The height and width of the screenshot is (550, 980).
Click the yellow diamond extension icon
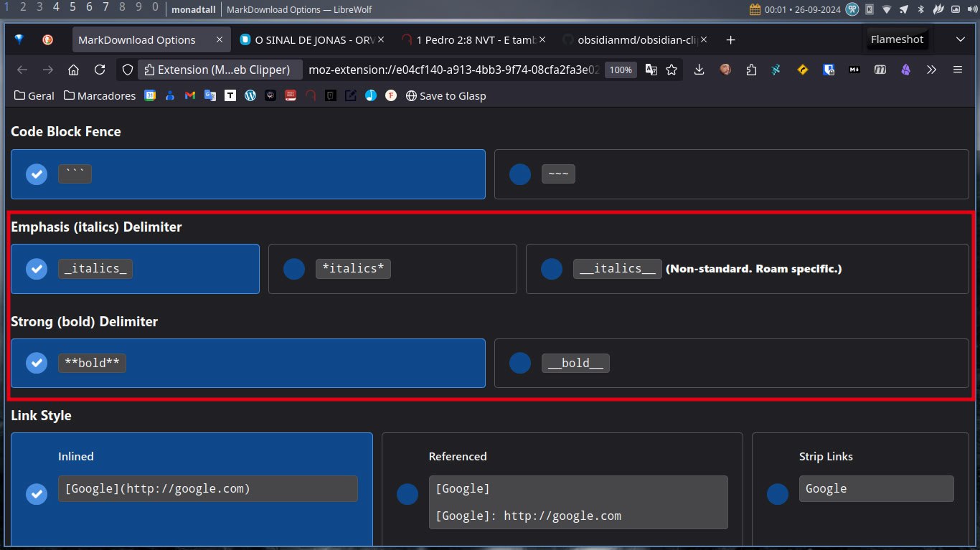pos(803,70)
